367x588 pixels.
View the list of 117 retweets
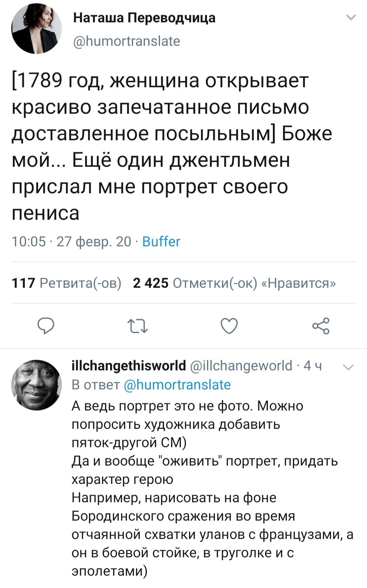click(x=67, y=283)
